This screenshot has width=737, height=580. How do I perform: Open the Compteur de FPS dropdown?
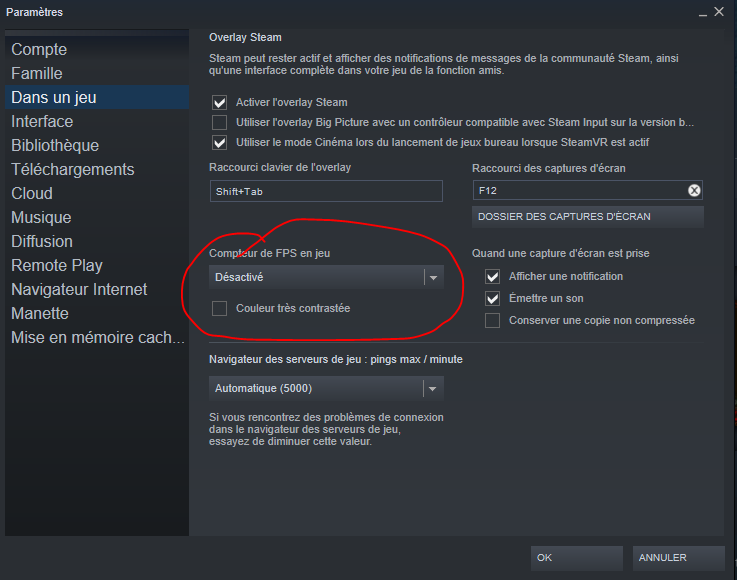click(326, 277)
